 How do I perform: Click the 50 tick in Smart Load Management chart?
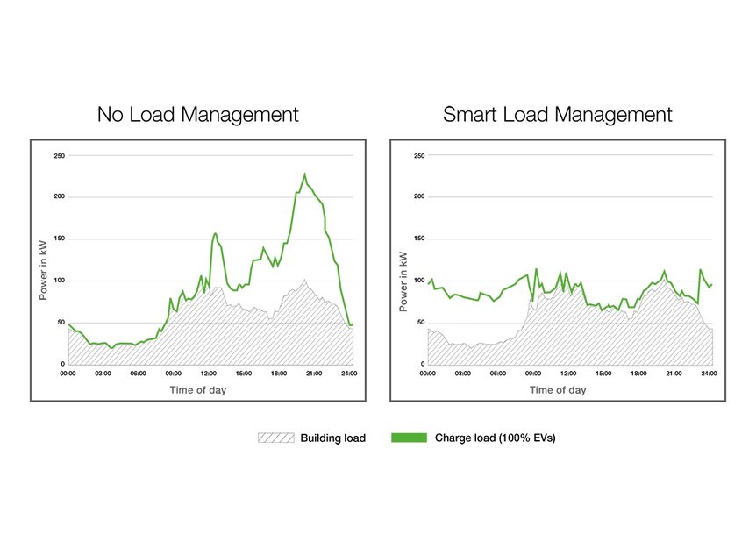421,323
